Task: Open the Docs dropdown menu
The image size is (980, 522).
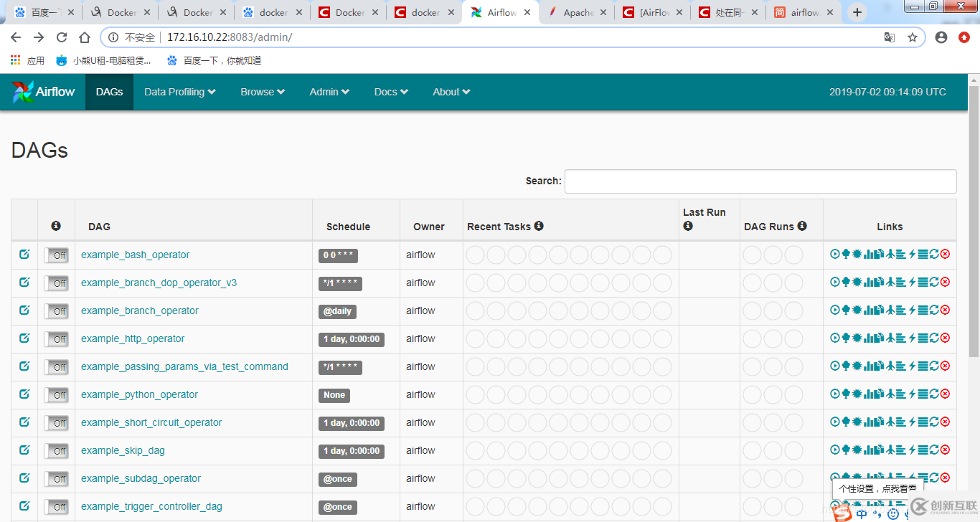Action: (391, 92)
